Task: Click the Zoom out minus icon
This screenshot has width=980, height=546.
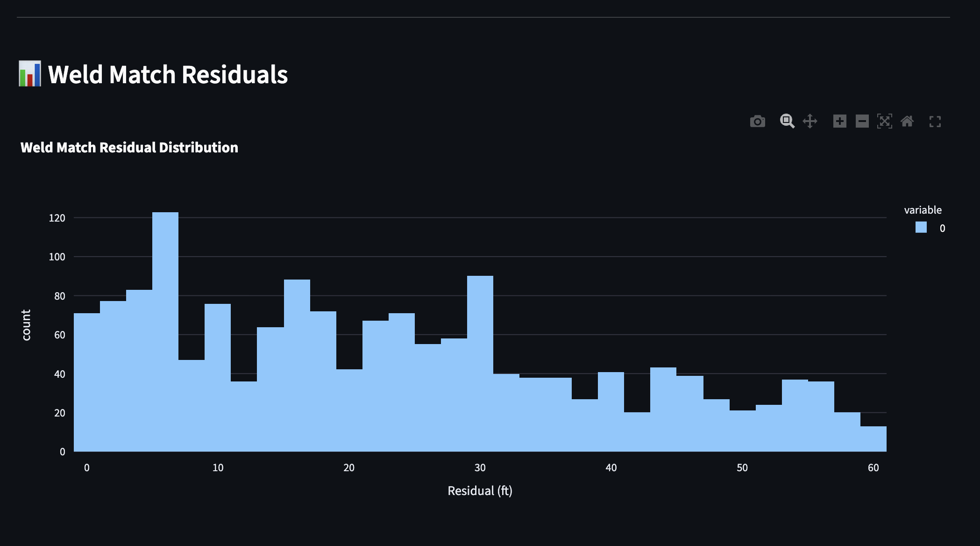Action: (x=862, y=122)
